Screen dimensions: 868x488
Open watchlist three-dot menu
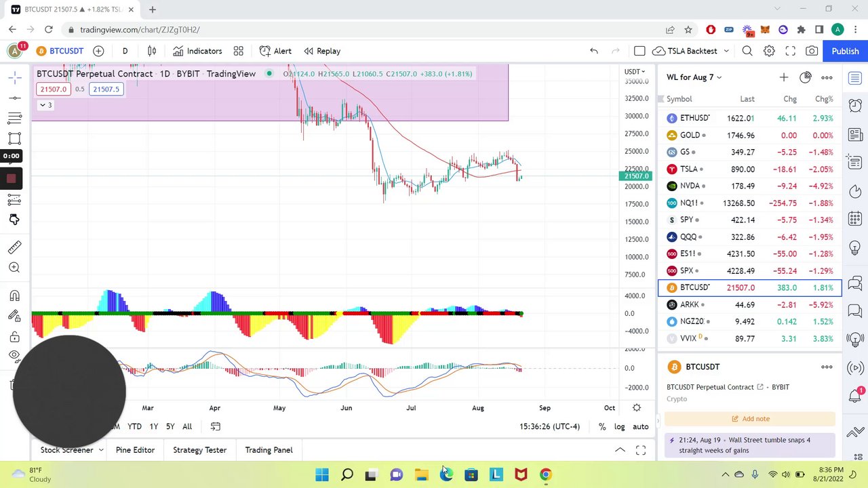click(x=827, y=77)
